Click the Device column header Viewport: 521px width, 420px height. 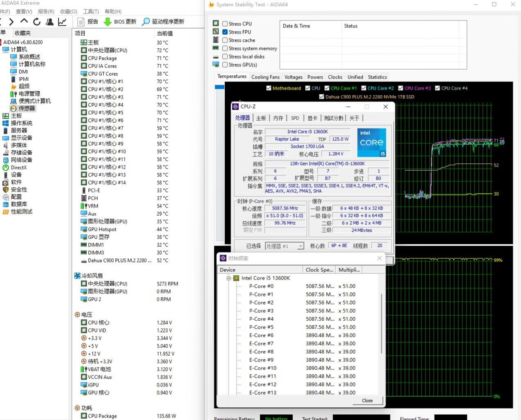point(260,270)
